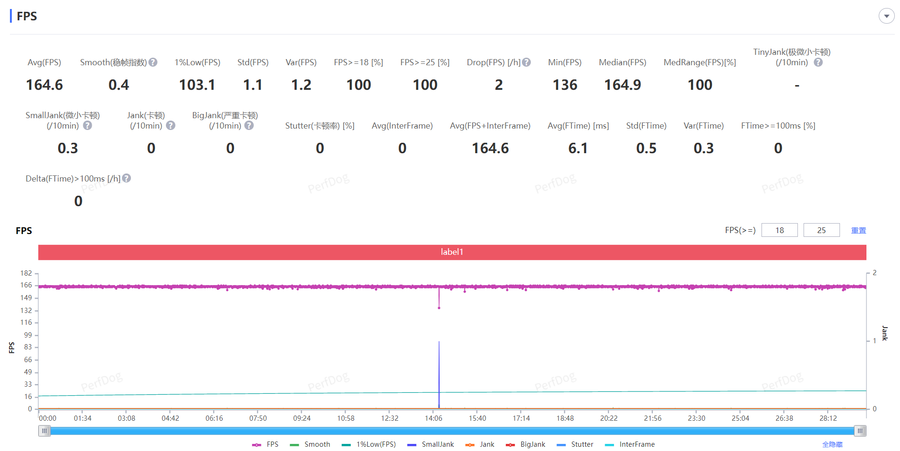Click help icon next to Jank(卡顿)
The width and height of the screenshot is (900, 451).
pyautogui.click(x=170, y=126)
